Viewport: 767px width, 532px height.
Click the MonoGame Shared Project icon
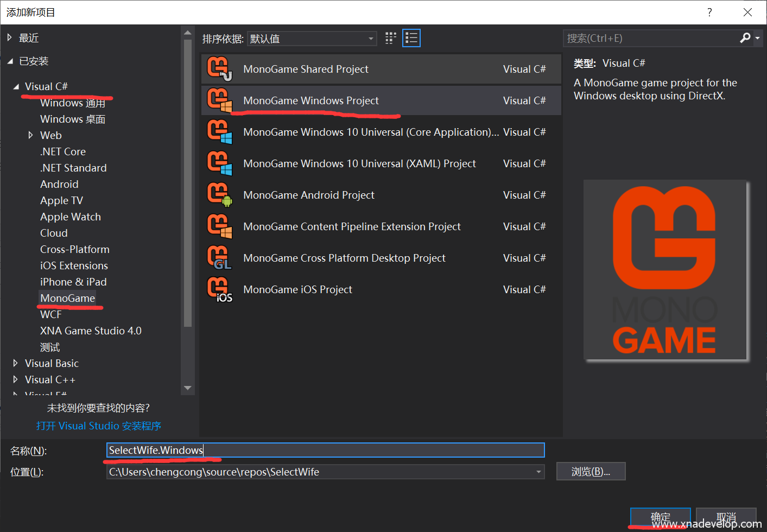click(219, 69)
